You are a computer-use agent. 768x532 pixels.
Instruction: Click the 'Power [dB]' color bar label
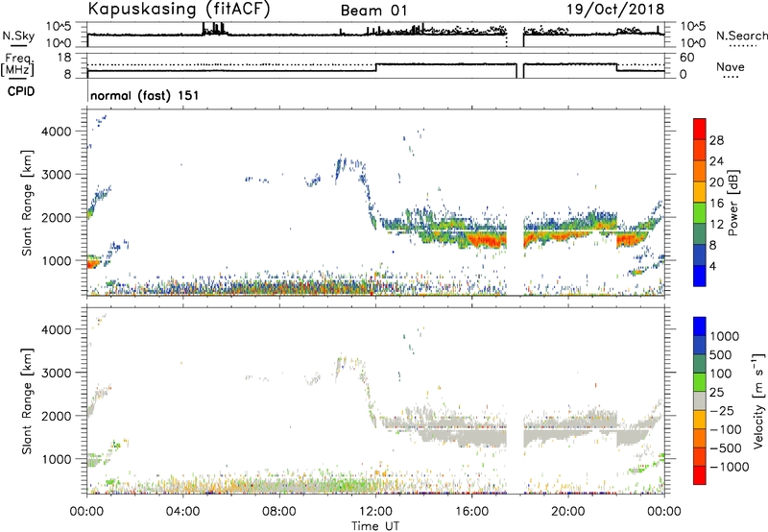[732, 203]
